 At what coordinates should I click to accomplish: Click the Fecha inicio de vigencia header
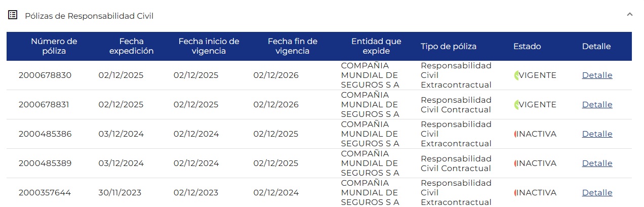coord(209,46)
